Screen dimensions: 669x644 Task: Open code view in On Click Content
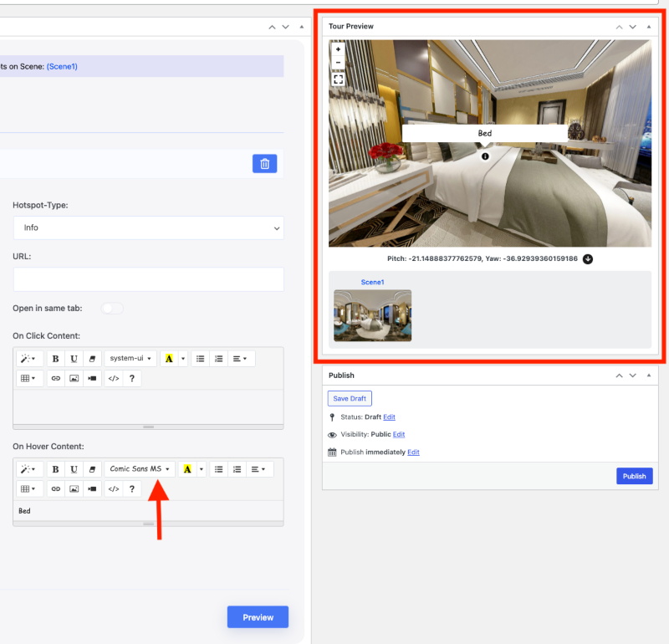(x=114, y=378)
